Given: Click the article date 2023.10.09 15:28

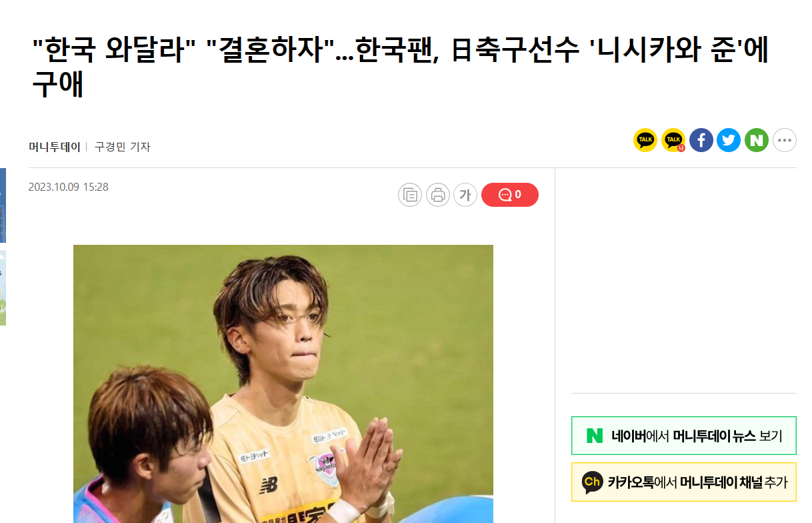Looking at the screenshot, I should [68, 187].
